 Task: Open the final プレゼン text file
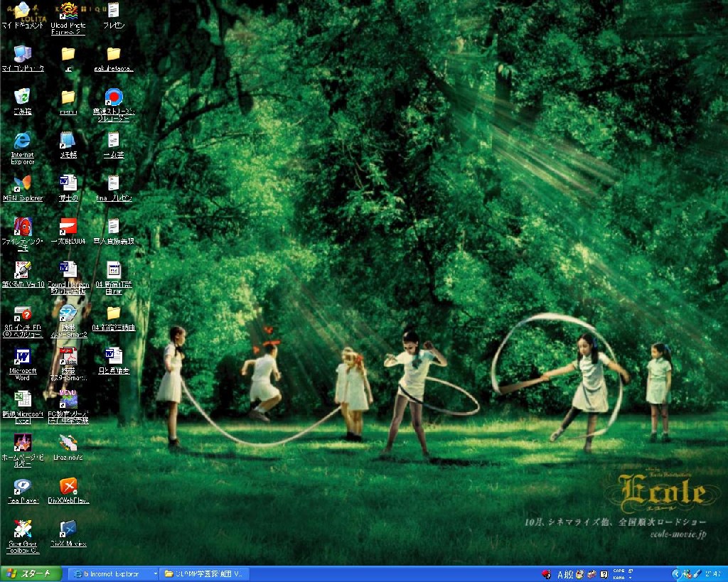click(x=113, y=188)
